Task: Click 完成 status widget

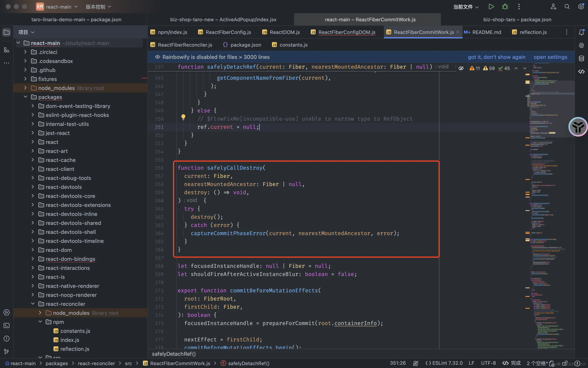Action: pos(512,363)
